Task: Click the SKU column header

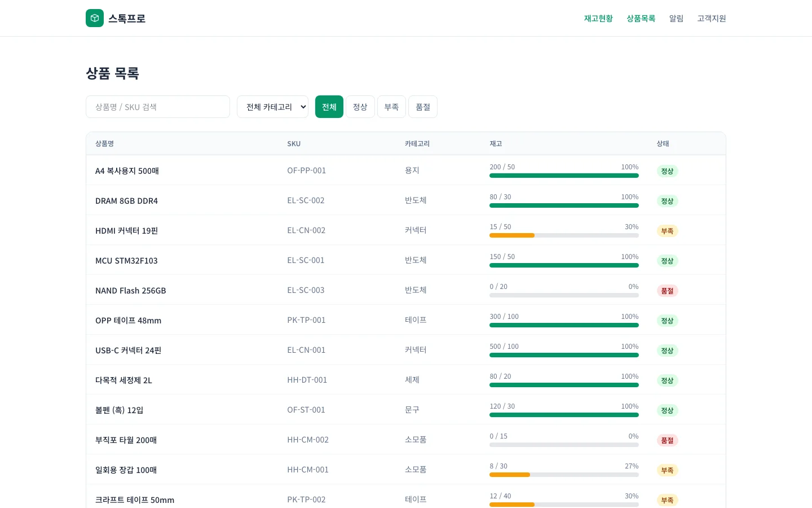Action: (x=294, y=144)
